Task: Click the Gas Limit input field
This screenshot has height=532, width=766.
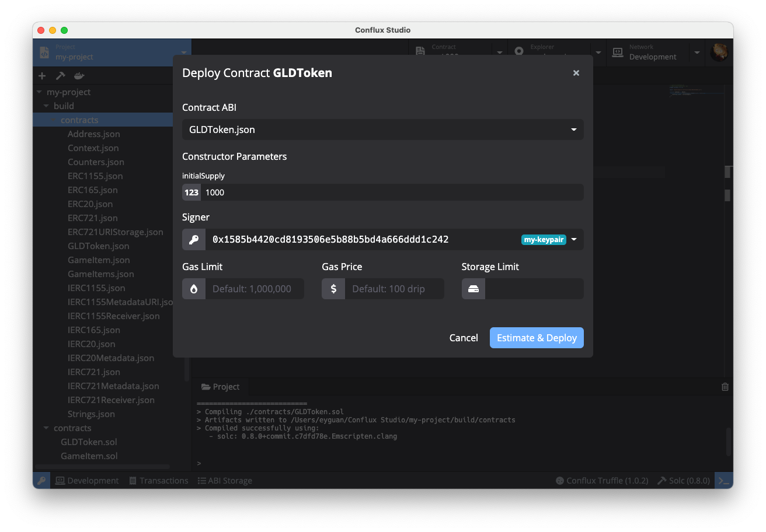Action: 255,289
